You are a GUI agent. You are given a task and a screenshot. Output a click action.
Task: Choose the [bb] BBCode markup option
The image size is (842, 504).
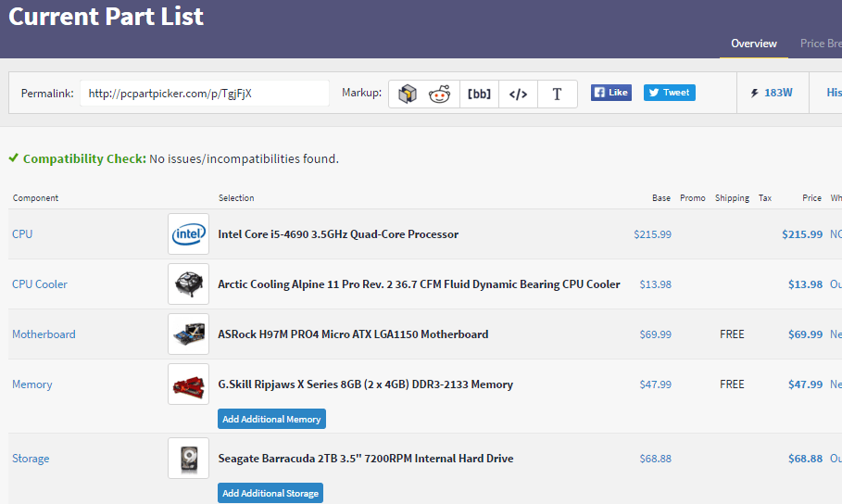point(479,94)
